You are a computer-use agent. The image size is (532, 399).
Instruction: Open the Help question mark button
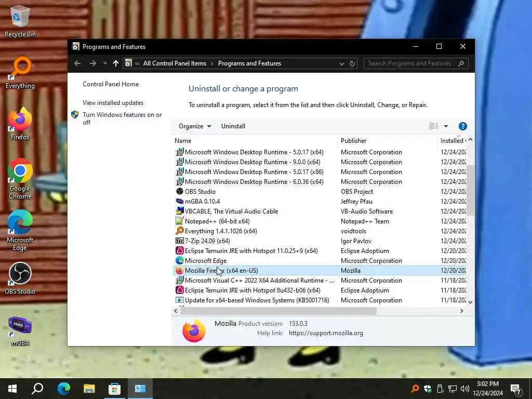(x=463, y=126)
